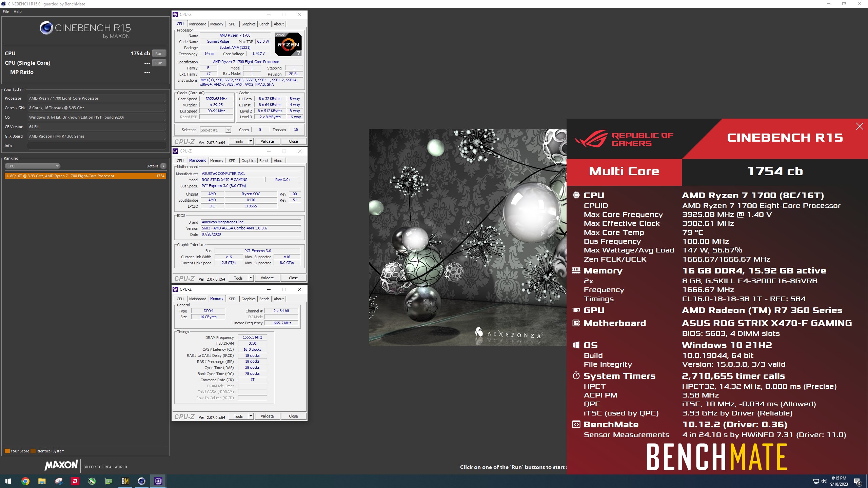
Task: Open Socket #1 selection dropdown in CPU-Z
Action: [216, 130]
